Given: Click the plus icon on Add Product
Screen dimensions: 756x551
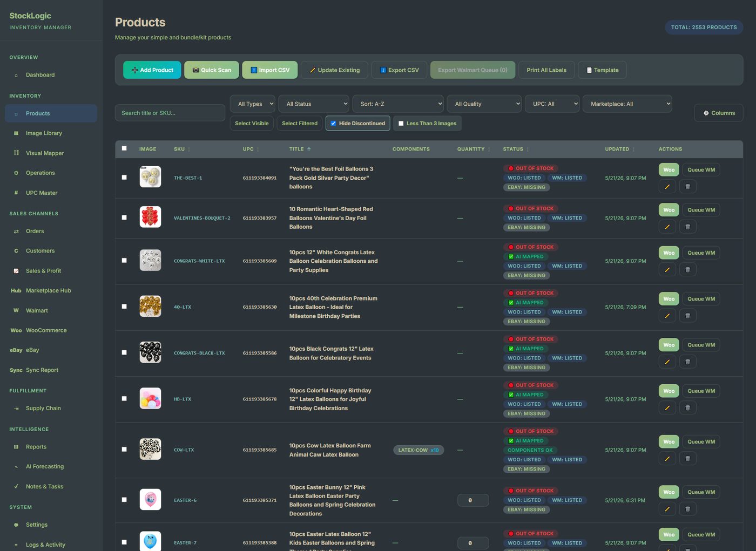Looking at the screenshot, I should [135, 70].
